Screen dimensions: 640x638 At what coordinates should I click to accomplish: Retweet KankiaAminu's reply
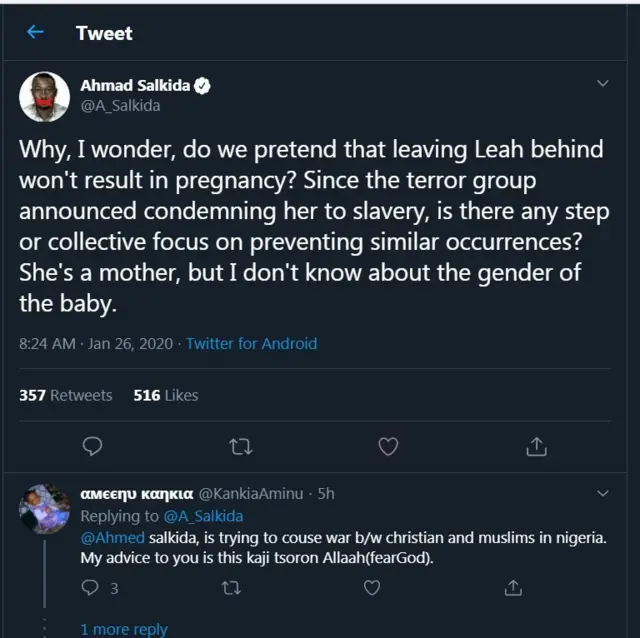(x=231, y=589)
